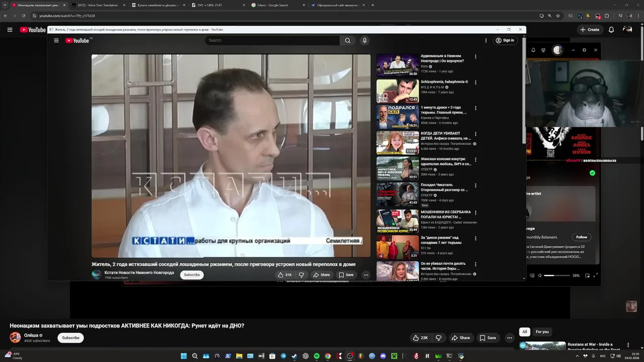The height and width of the screenshot is (362, 644).
Task: Switch to the 'SVX → UBN, 31.01' tab
Action: coord(217,5)
